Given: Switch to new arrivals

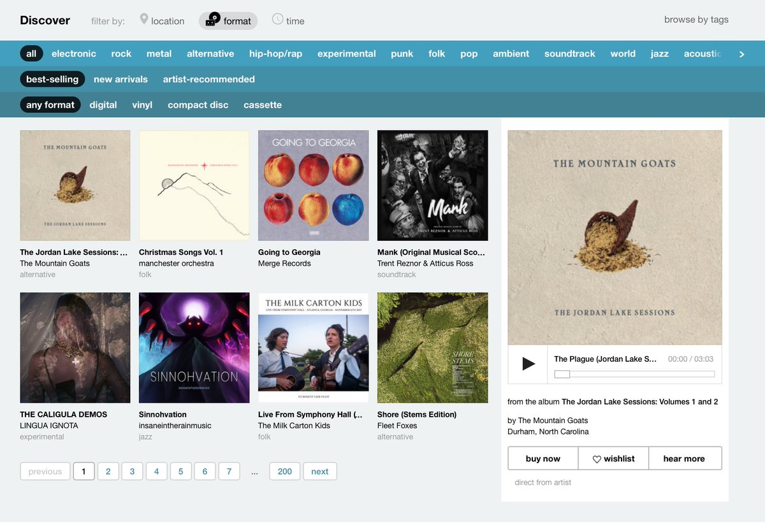Looking at the screenshot, I should [120, 79].
